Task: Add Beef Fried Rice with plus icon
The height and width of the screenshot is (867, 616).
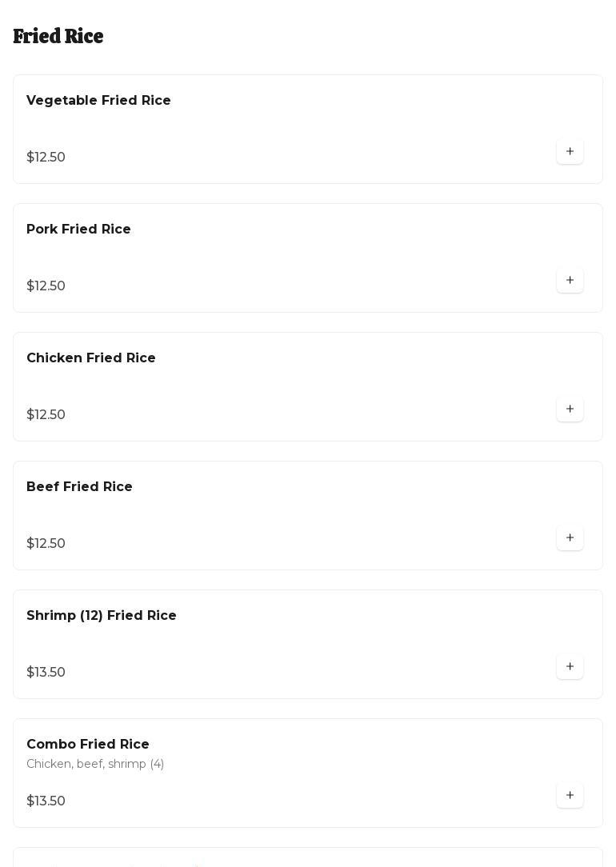Action: pos(570,538)
